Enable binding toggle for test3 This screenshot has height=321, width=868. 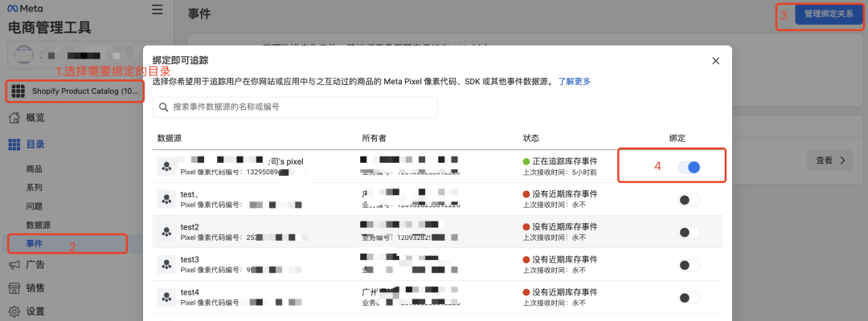[x=690, y=265]
